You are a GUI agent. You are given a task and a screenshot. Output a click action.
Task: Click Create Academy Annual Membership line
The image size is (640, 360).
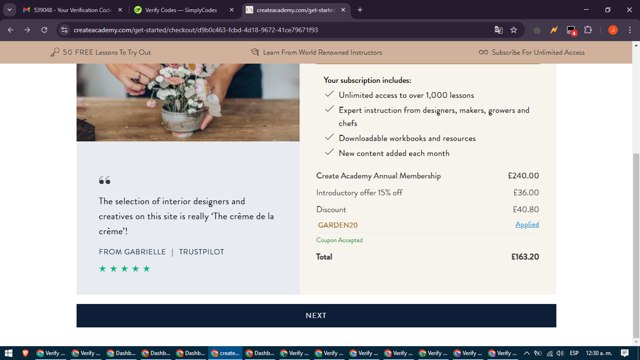tap(427, 176)
